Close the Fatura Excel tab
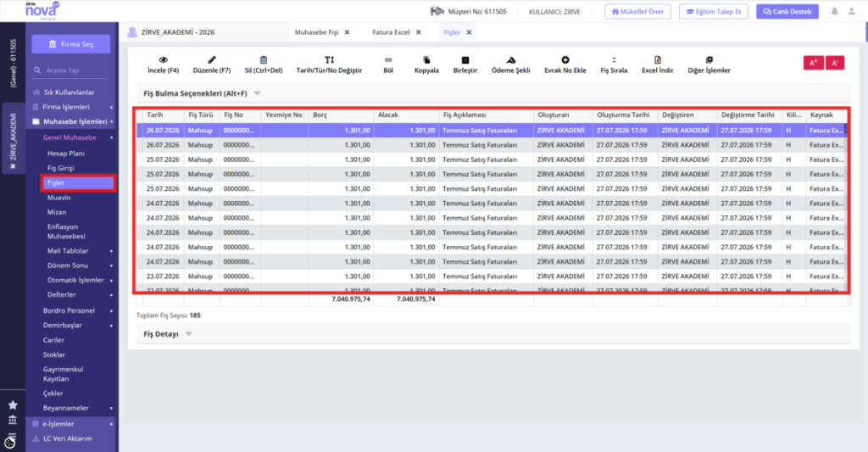868x452 pixels. 419,32
